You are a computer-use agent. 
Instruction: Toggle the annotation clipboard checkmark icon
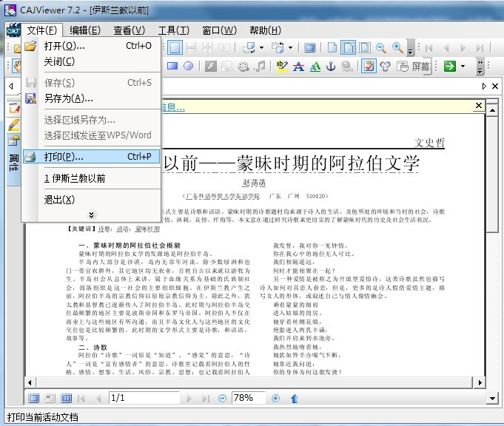(x=369, y=66)
